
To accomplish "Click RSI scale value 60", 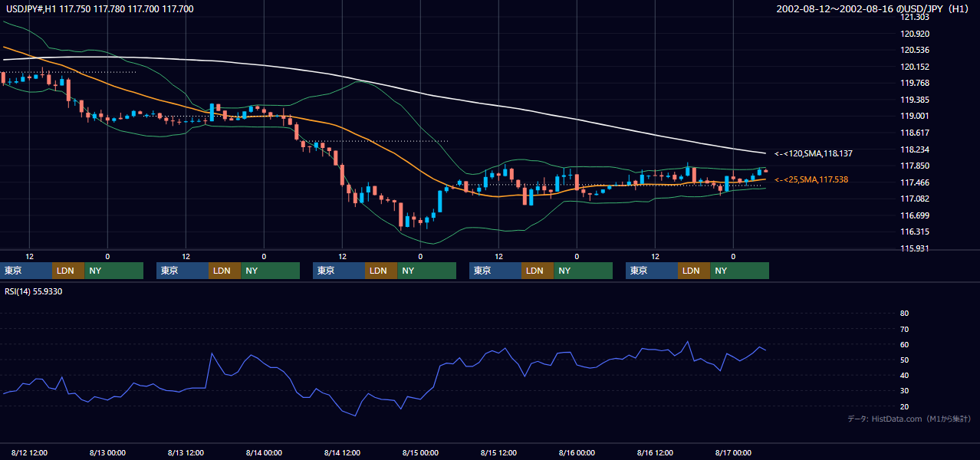I will (x=904, y=344).
